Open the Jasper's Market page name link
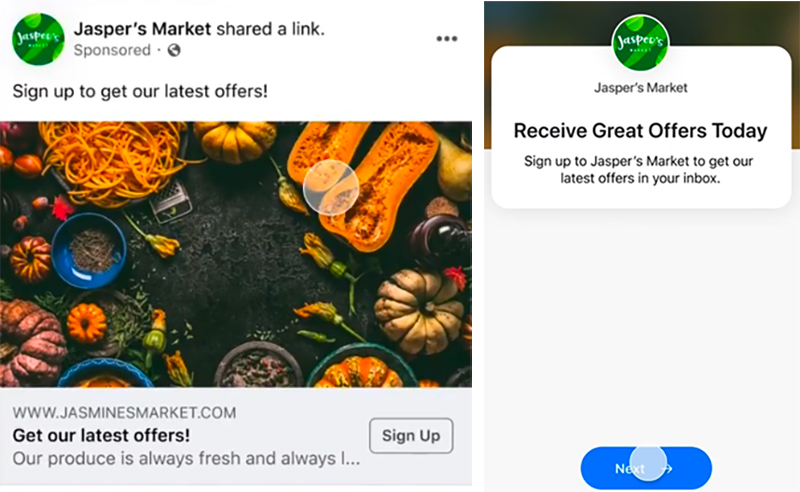This screenshot has width=800, height=492. click(142, 29)
